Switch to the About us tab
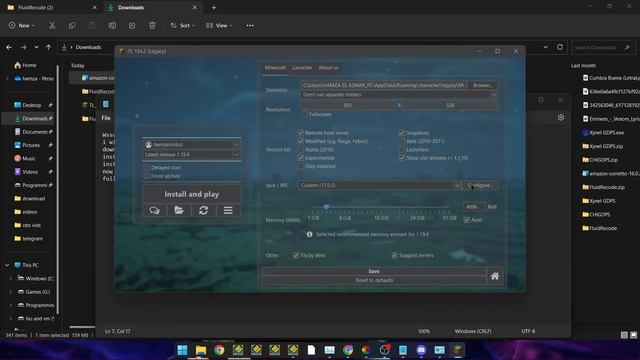This screenshot has width=640, height=360. pos(328,68)
